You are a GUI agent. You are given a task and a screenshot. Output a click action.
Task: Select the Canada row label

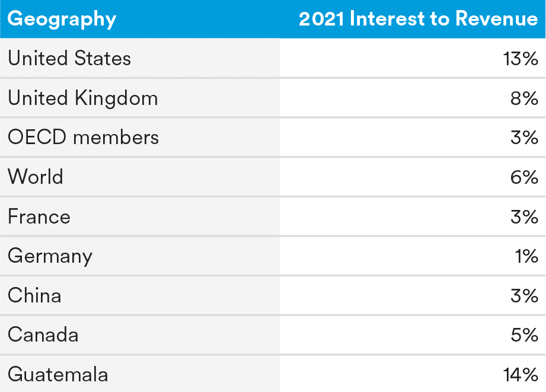tap(43, 335)
